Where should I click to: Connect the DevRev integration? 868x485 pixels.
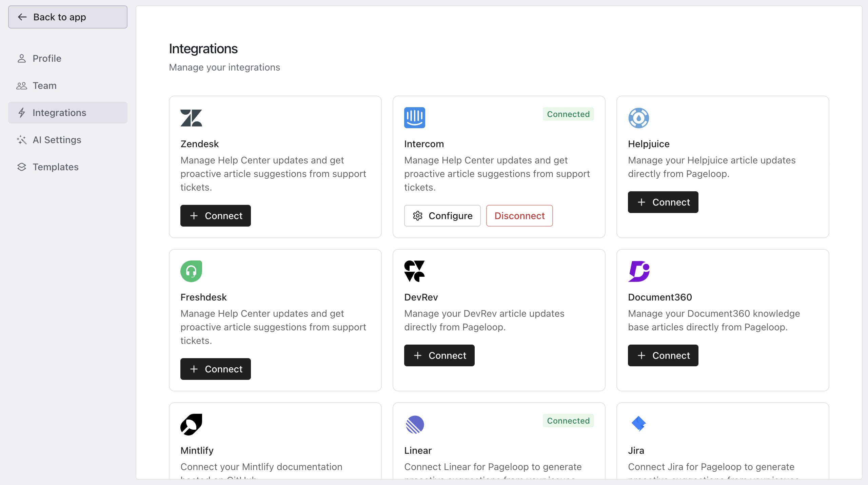click(x=439, y=355)
